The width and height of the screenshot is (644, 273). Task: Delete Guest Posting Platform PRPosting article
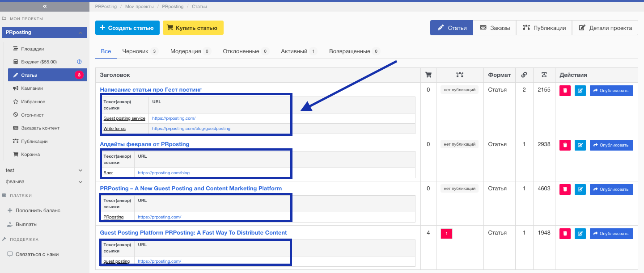pyautogui.click(x=565, y=234)
